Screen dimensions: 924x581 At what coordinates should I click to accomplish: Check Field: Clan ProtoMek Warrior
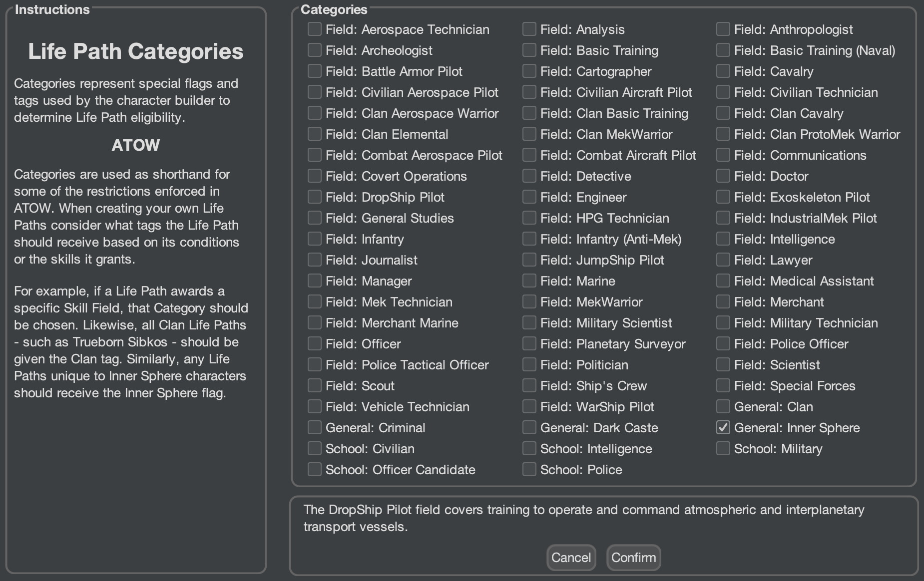(723, 134)
